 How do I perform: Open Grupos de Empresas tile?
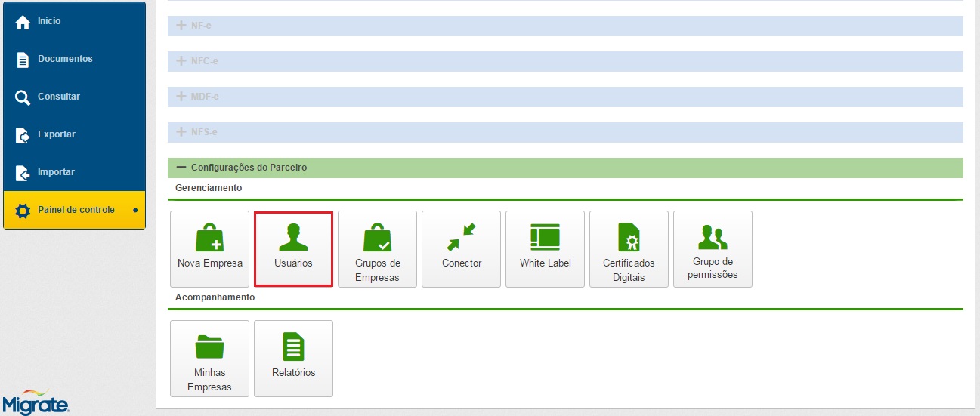pyautogui.click(x=377, y=249)
